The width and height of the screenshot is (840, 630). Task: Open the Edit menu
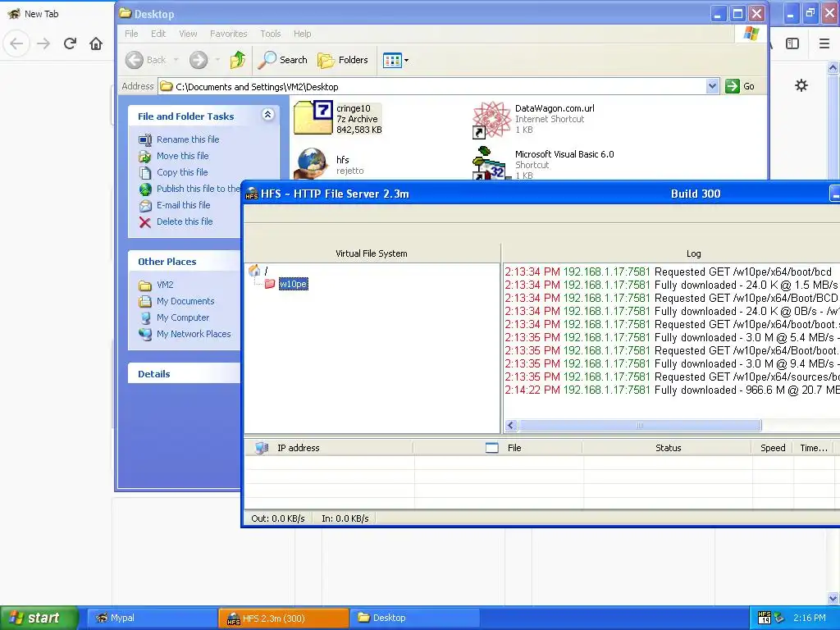point(158,34)
